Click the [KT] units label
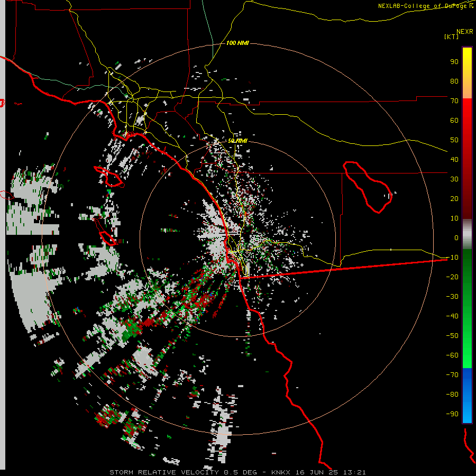Viewport: 476px width, 476px height. pos(451,36)
